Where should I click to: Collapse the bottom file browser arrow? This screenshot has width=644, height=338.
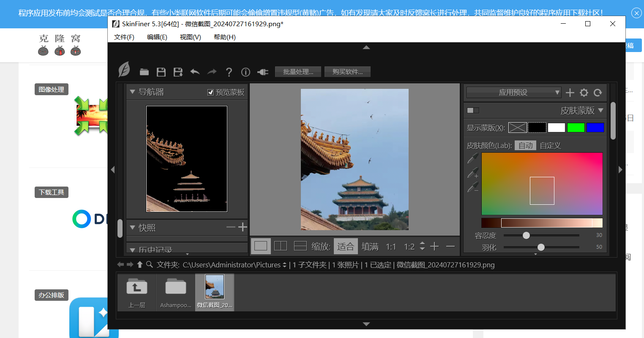point(366,324)
